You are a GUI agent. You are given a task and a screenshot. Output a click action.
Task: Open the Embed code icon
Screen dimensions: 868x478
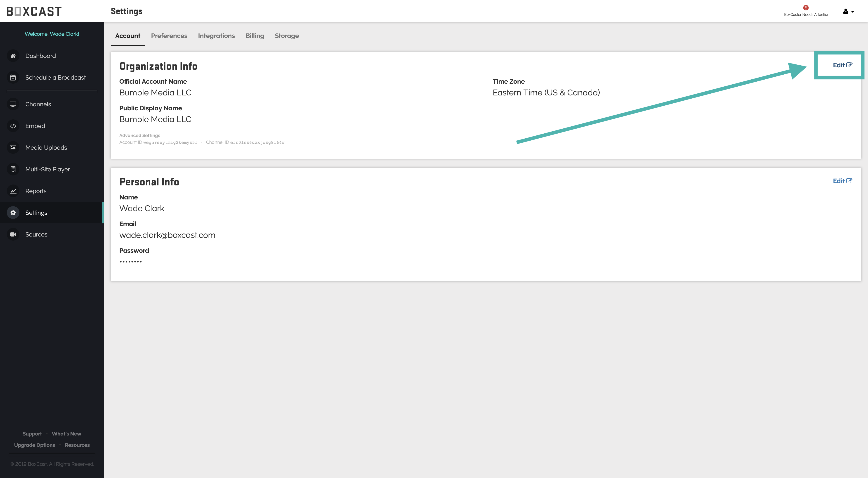[13, 126]
